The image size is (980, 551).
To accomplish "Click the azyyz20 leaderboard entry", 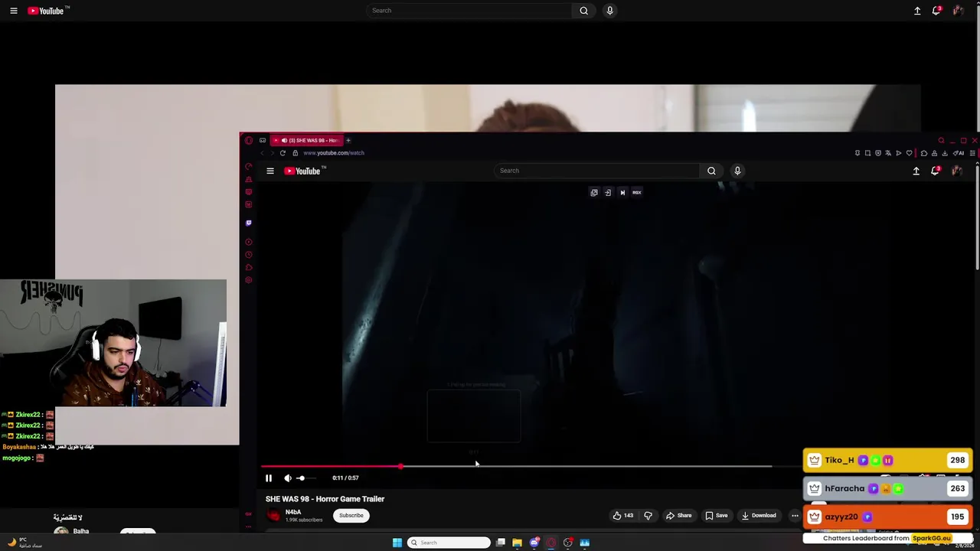I will tap(887, 517).
